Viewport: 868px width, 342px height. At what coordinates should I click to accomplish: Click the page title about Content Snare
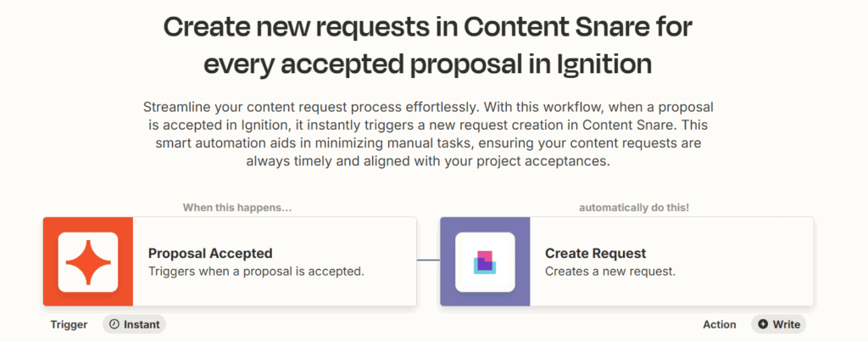pyautogui.click(x=427, y=47)
